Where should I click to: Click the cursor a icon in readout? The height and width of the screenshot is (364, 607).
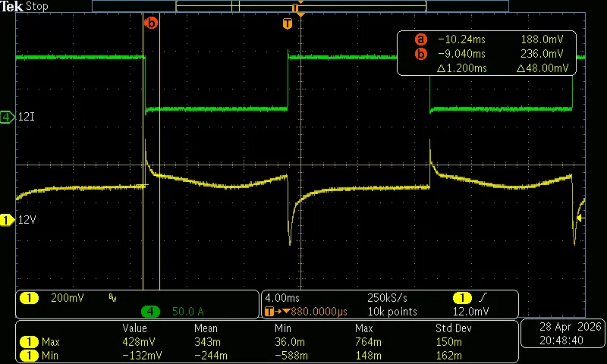tap(421, 39)
